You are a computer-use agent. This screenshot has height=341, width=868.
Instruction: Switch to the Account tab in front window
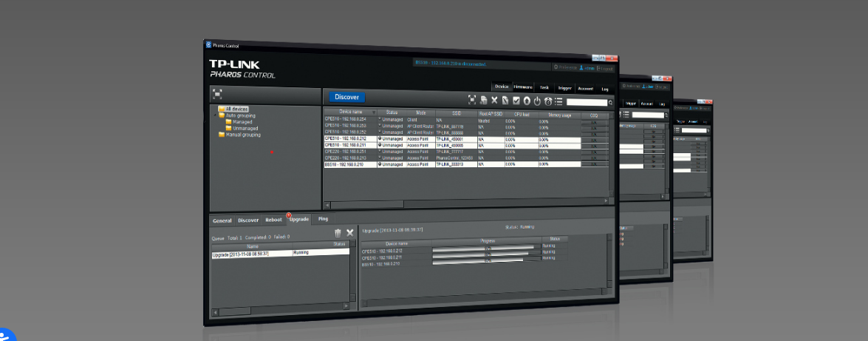point(585,89)
